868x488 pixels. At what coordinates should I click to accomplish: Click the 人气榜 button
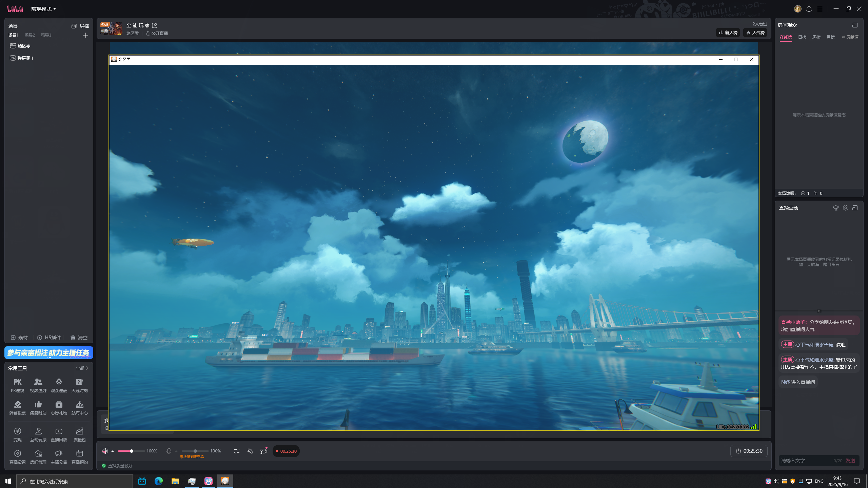755,33
